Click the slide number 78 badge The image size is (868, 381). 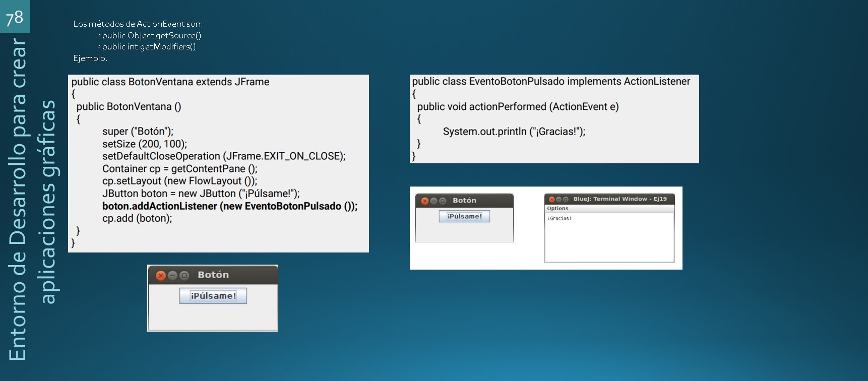tap(15, 18)
